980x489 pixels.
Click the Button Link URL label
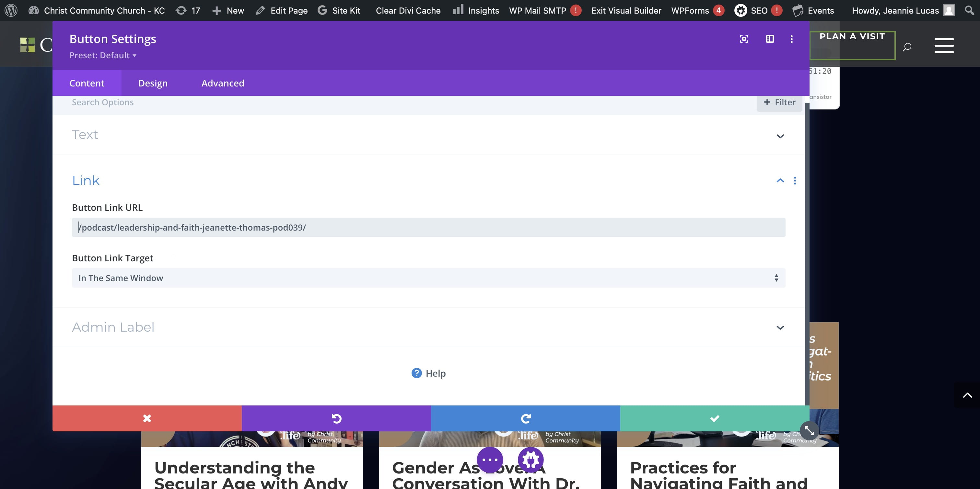tap(107, 208)
